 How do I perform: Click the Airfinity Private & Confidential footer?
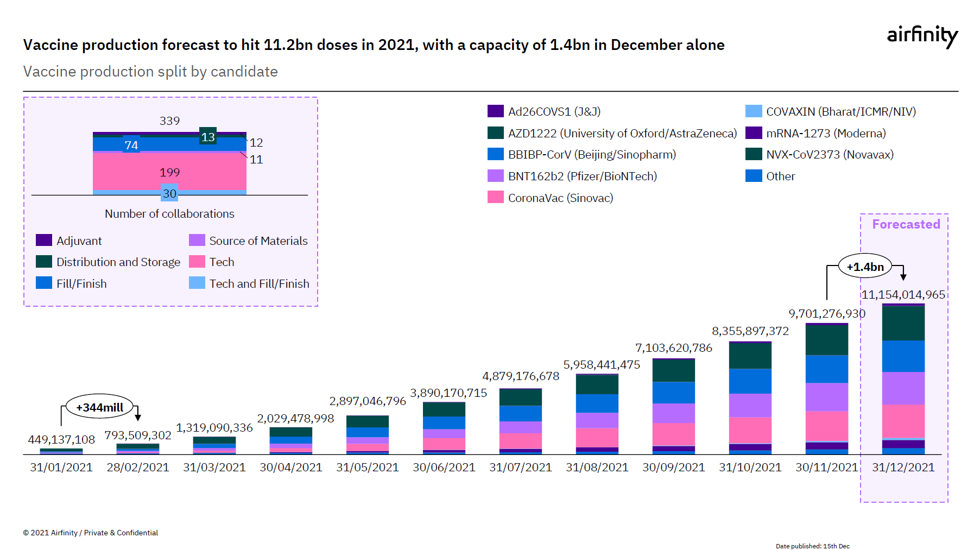(x=91, y=533)
